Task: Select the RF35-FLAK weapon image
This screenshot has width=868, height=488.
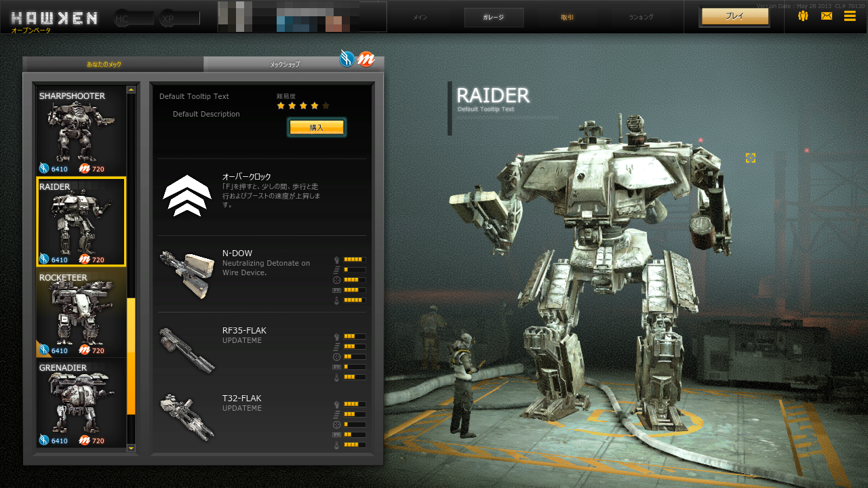Action: pos(187,350)
